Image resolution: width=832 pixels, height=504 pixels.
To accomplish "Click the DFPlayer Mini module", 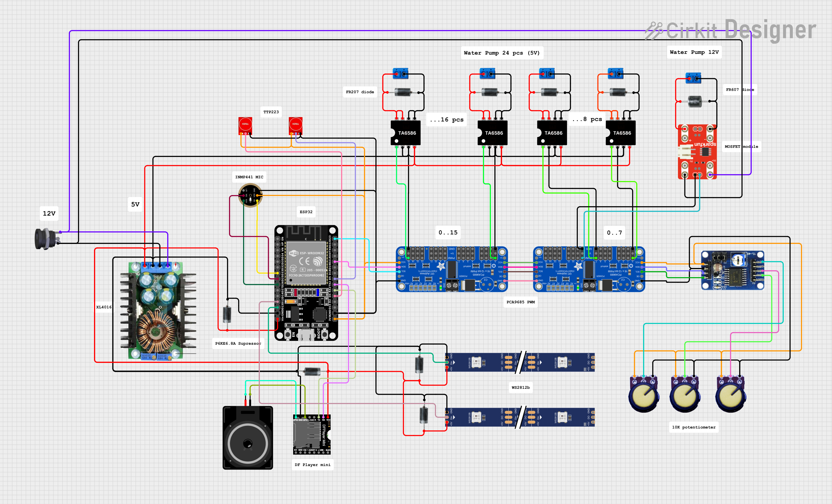I will coord(311,435).
